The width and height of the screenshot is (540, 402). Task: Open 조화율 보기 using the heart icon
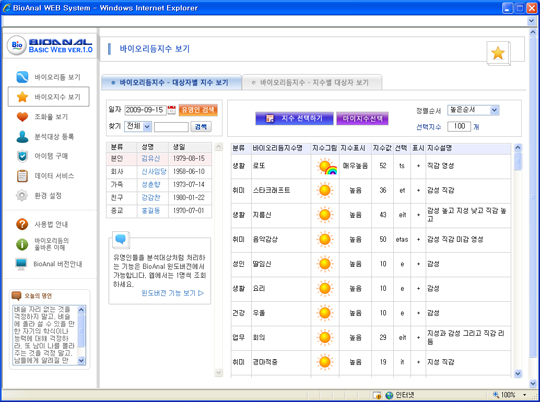tap(22, 117)
